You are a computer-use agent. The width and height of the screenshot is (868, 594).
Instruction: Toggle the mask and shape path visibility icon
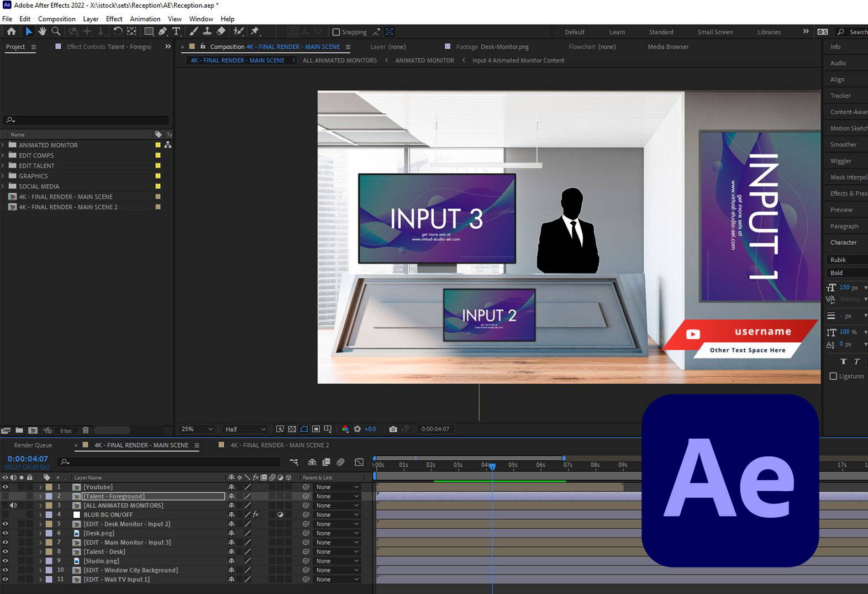click(304, 429)
